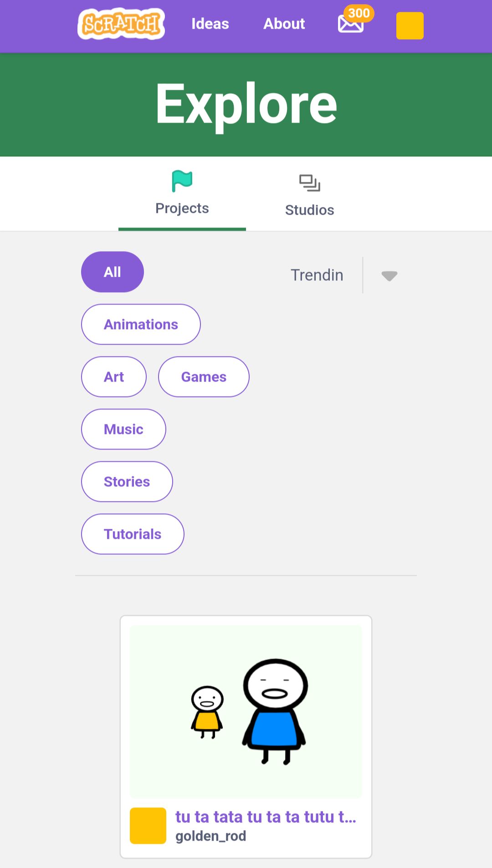Filter projects by Music
This screenshot has height=868, width=492.
tap(123, 429)
